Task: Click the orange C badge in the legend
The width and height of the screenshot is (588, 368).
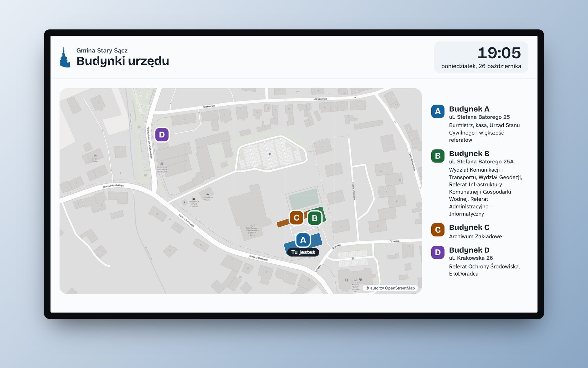Action: pyautogui.click(x=438, y=230)
